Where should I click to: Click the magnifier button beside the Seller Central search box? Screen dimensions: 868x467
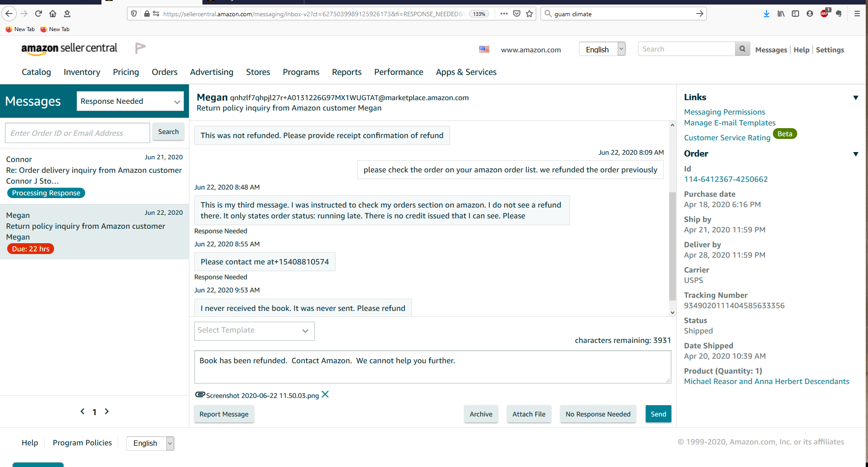[x=742, y=49]
